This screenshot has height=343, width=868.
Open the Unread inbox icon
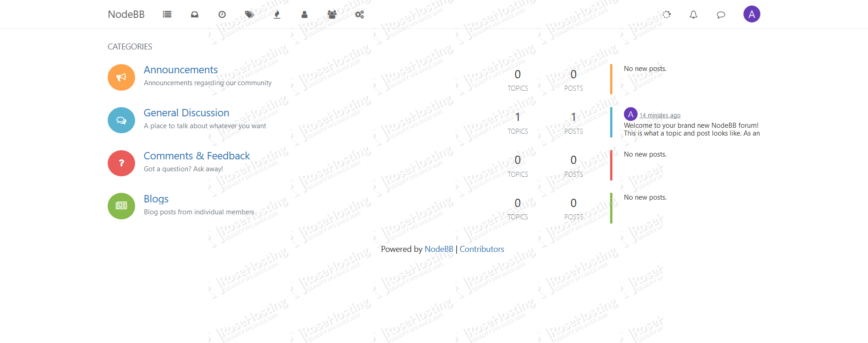pyautogui.click(x=195, y=15)
